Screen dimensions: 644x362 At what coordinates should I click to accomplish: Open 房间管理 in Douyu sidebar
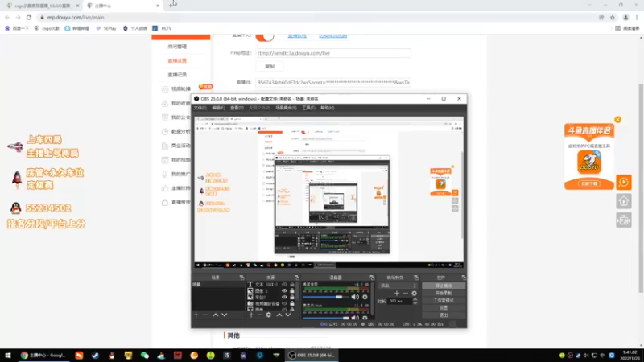(x=177, y=47)
